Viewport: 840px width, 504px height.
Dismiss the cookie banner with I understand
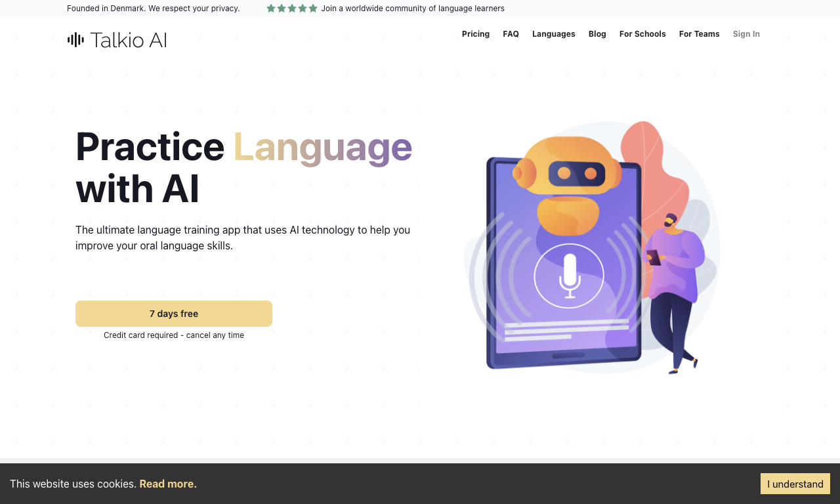[x=795, y=484]
